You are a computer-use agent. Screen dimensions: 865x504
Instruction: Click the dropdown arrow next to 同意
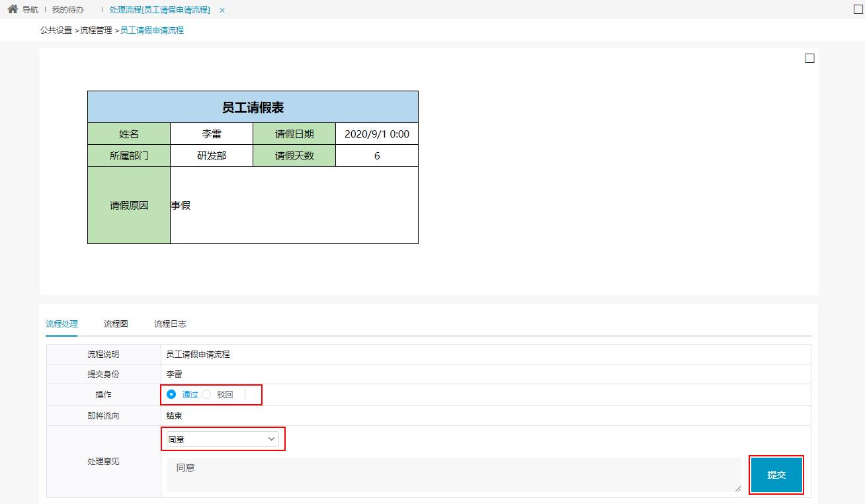tap(271, 439)
